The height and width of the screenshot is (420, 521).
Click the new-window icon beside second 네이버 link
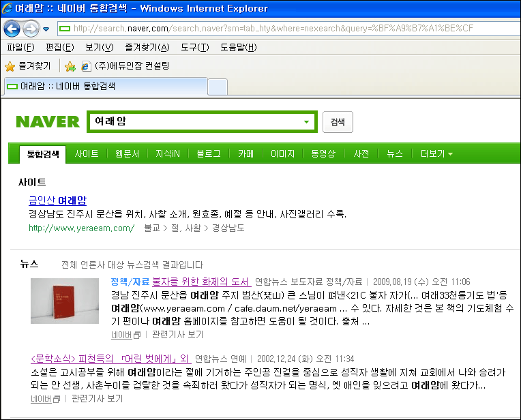point(57,400)
